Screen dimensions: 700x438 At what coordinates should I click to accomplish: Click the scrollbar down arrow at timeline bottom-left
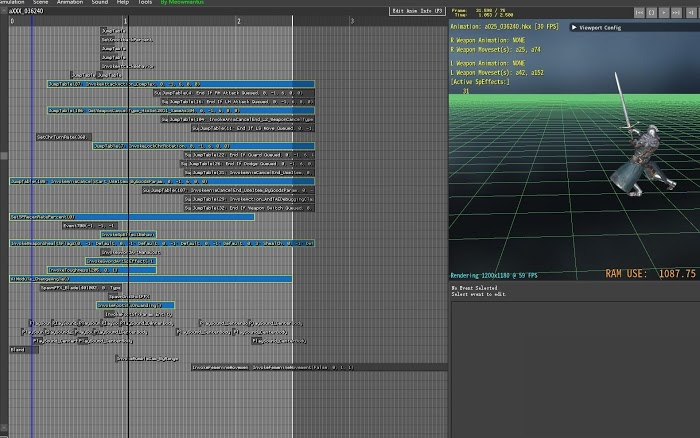4,428
